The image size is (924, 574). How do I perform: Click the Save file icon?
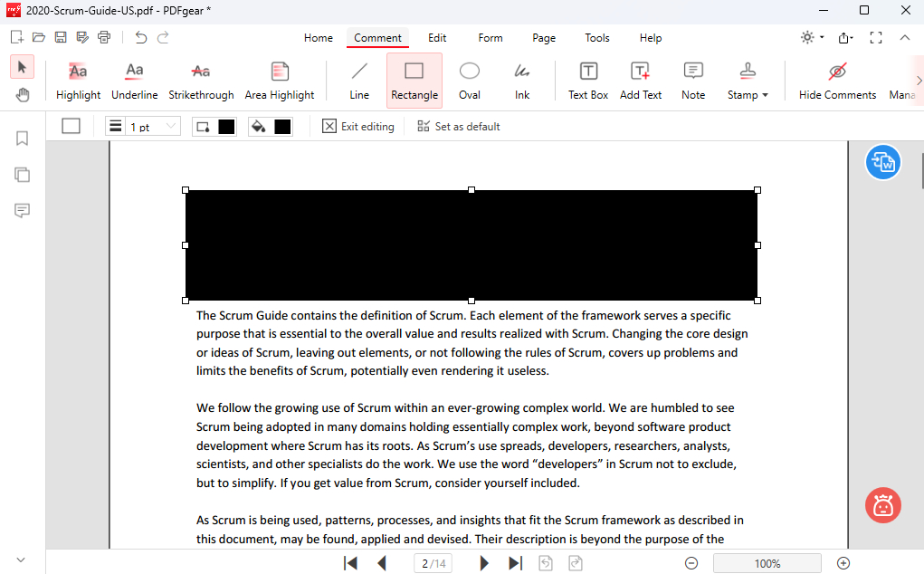pyautogui.click(x=61, y=37)
